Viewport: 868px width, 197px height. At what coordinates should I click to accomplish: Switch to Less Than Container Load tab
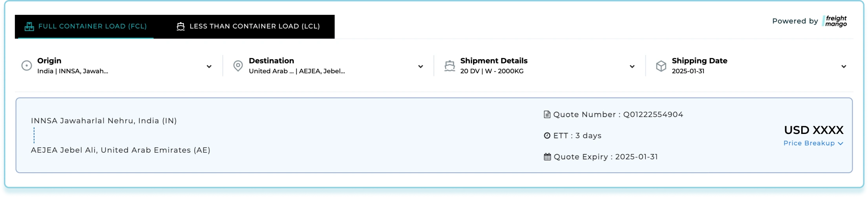[254, 27]
